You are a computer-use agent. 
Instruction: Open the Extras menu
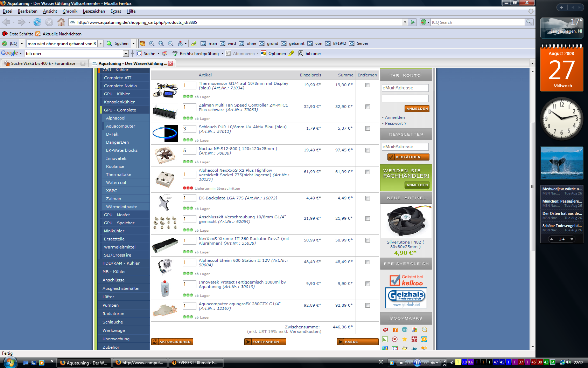116,11
